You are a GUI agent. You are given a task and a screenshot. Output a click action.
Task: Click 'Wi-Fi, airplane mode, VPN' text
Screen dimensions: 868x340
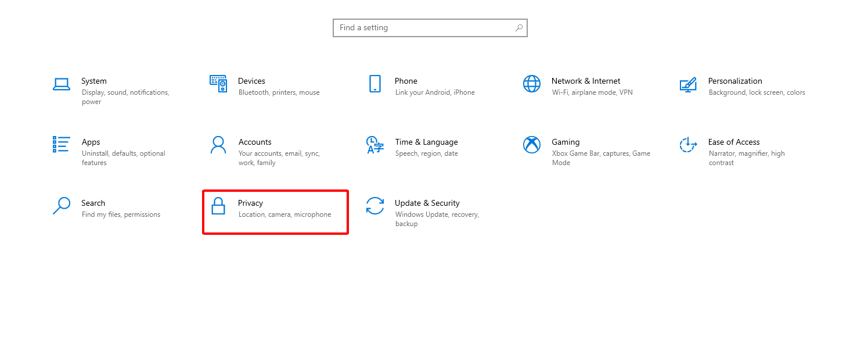592,92
